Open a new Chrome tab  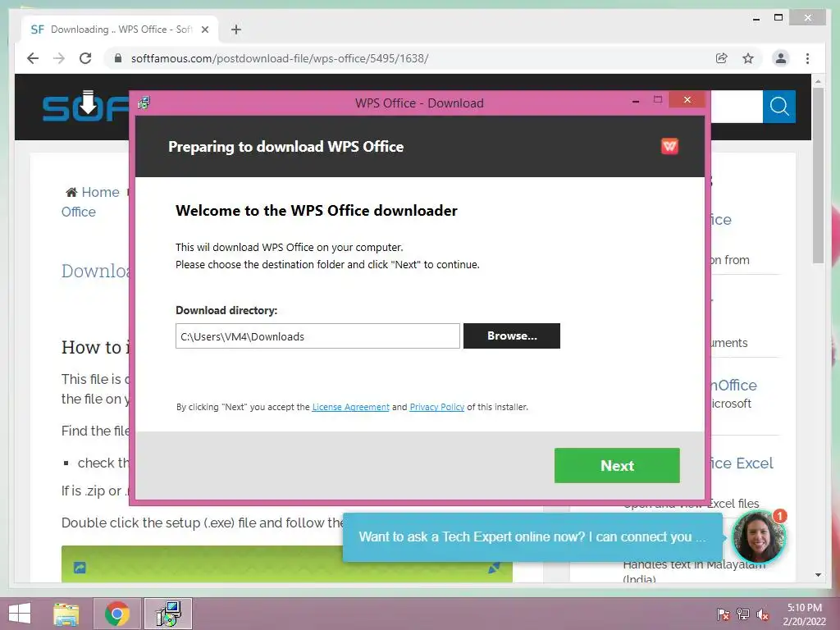pyautogui.click(x=236, y=30)
